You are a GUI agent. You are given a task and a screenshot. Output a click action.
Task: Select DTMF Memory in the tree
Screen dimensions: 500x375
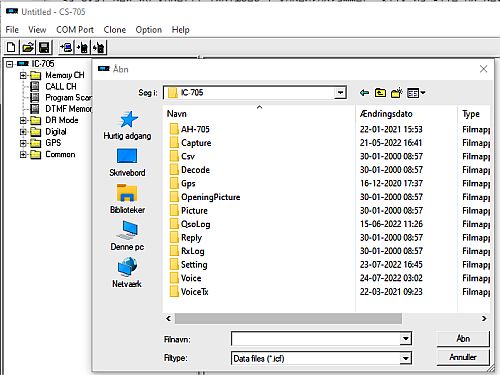tap(68, 109)
